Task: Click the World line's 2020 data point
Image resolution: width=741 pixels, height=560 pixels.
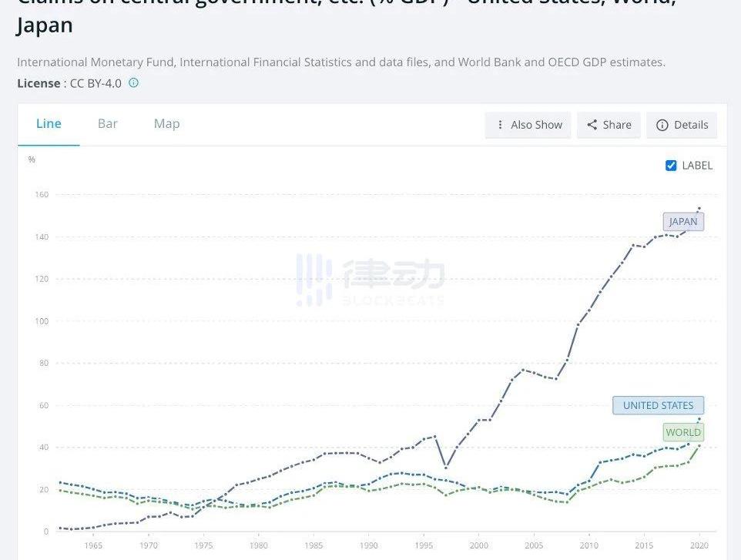Action: (699, 446)
